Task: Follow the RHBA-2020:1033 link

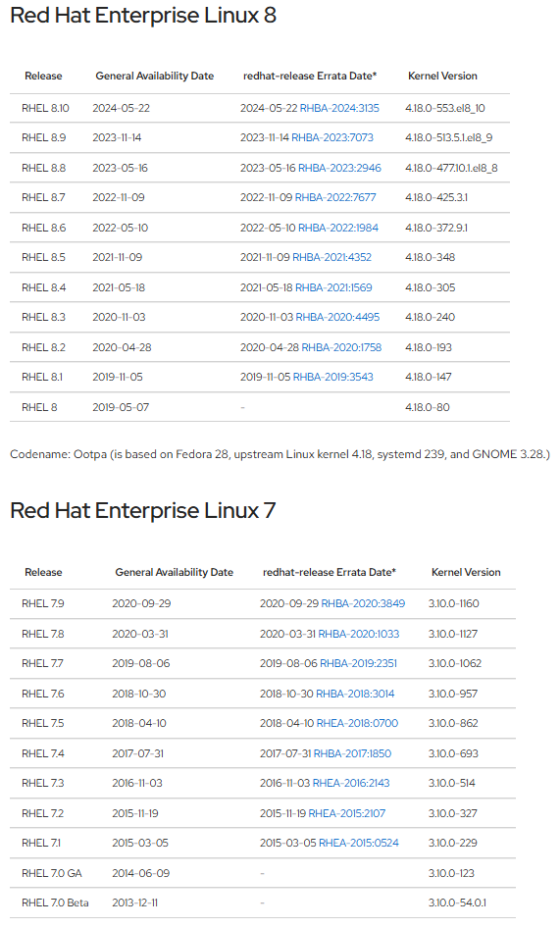Action: tap(359, 634)
